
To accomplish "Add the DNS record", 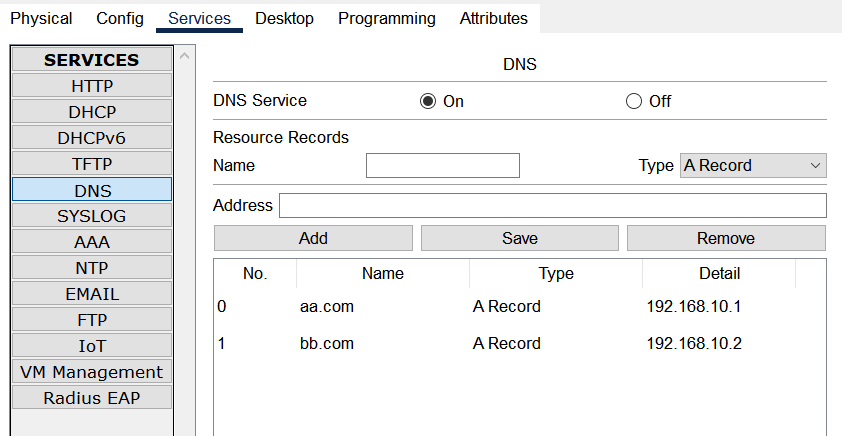I will coord(313,238).
